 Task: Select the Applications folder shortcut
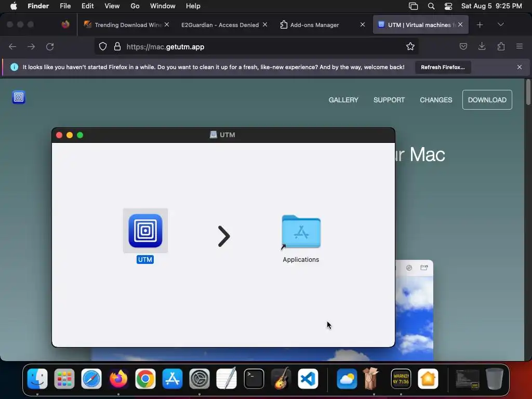click(x=301, y=232)
